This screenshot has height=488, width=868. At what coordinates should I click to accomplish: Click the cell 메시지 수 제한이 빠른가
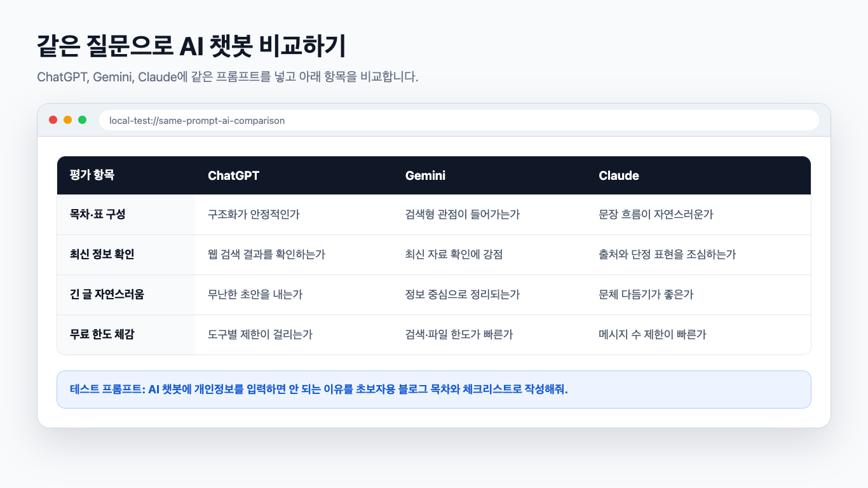(x=698, y=335)
